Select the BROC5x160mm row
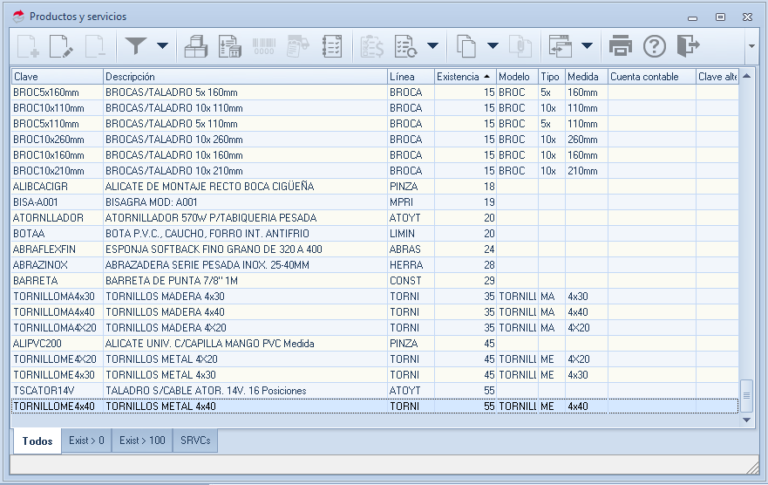 (375, 93)
